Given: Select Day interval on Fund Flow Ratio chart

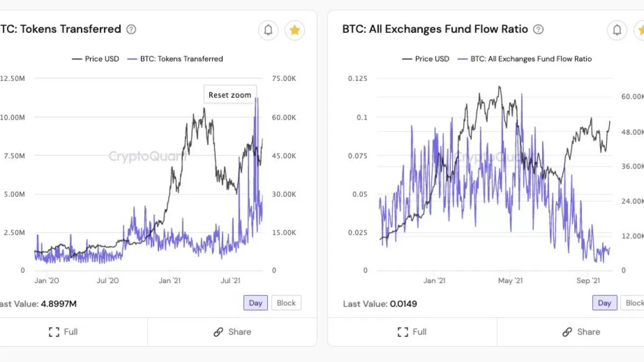Looking at the screenshot, I should [x=604, y=303].
